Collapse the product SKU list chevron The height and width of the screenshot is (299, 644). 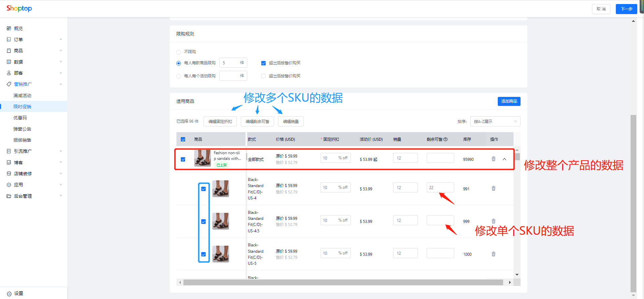pos(504,159)
